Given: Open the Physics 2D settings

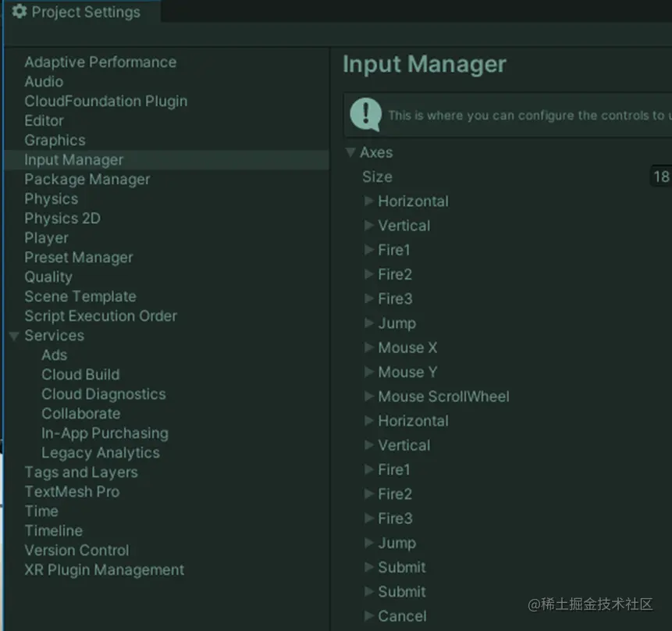Looking at the screenshot, I should coord(62,219).
